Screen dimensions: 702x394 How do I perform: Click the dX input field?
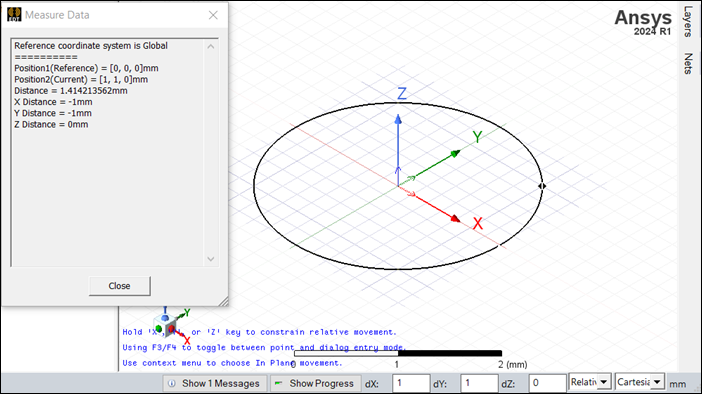411,383
